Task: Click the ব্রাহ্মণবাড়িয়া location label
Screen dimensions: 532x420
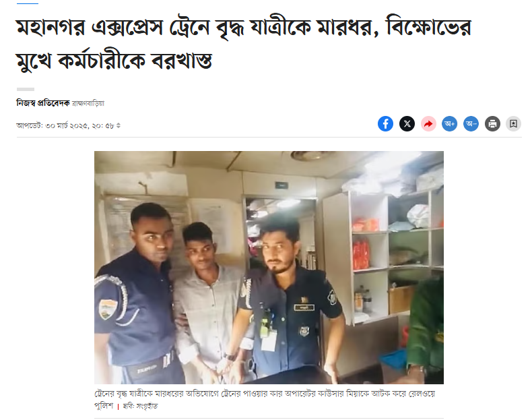Action: (88, 103)
